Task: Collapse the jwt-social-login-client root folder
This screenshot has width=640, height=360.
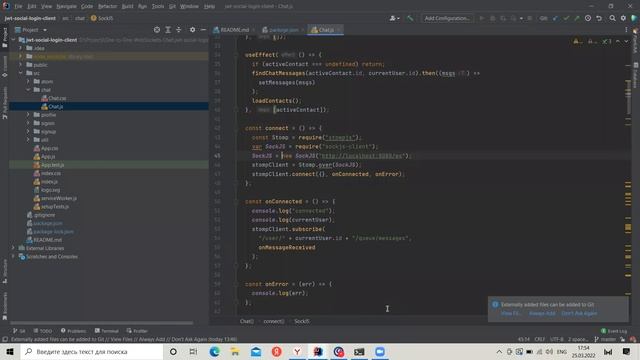Action: [13, 40]
